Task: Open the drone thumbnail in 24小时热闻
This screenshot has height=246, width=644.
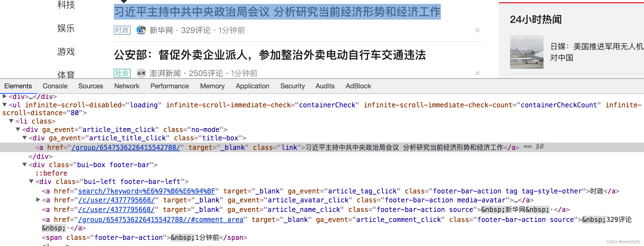Action: coord(527,52)
